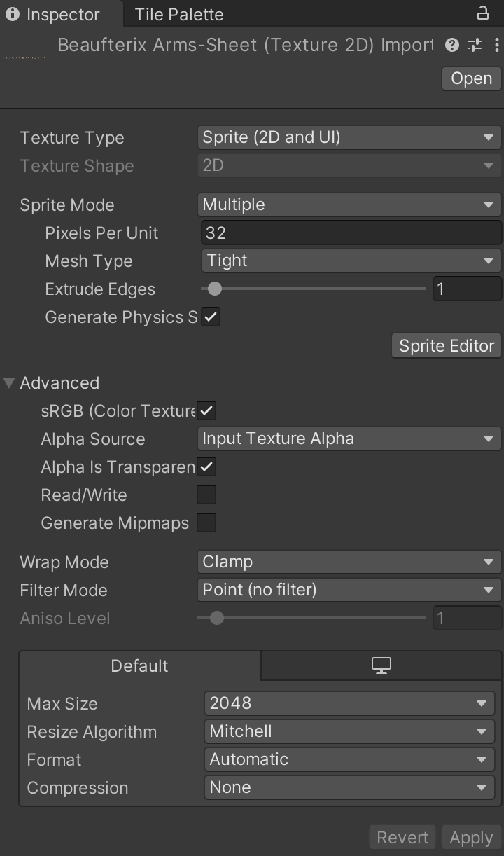Open the Sprite Mode dropdown

tap(349, 205)
